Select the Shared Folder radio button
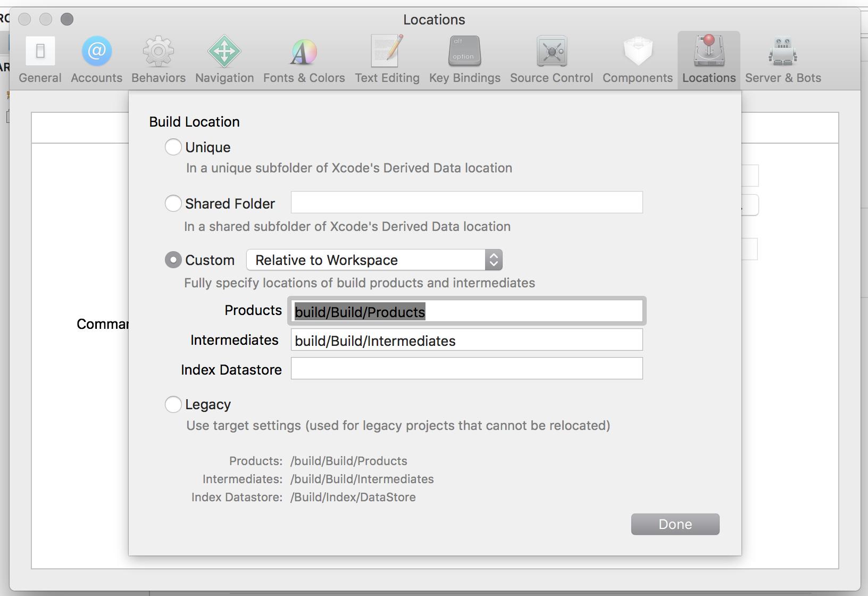 pos(173,203)
